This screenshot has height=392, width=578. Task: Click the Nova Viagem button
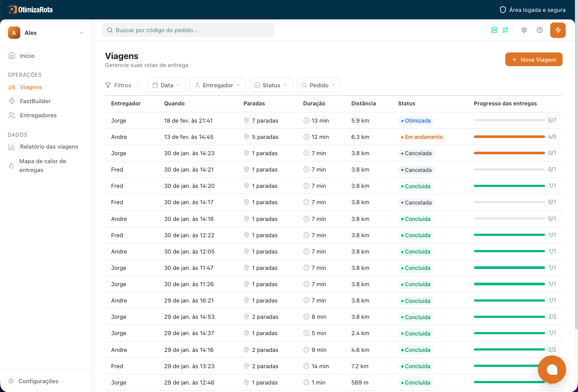533,60
